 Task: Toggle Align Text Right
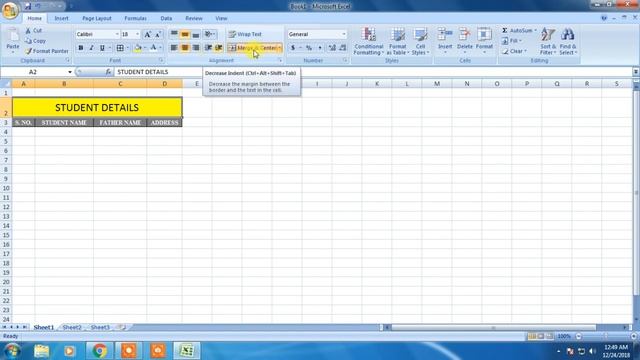196,48
